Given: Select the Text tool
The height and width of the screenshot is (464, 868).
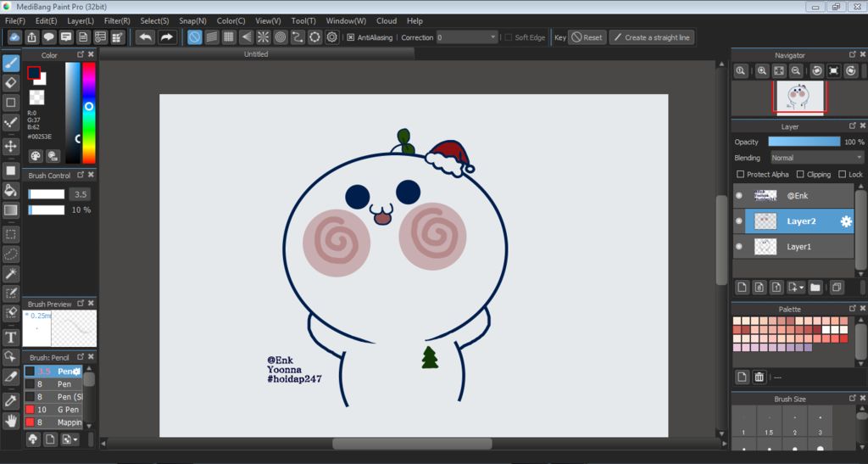Looking at the screenshot, I should point(10,338).
